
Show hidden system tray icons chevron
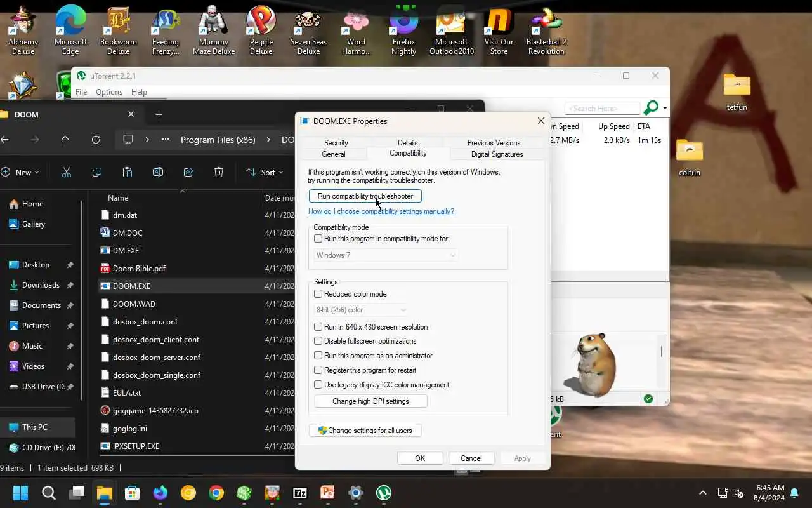702,493
